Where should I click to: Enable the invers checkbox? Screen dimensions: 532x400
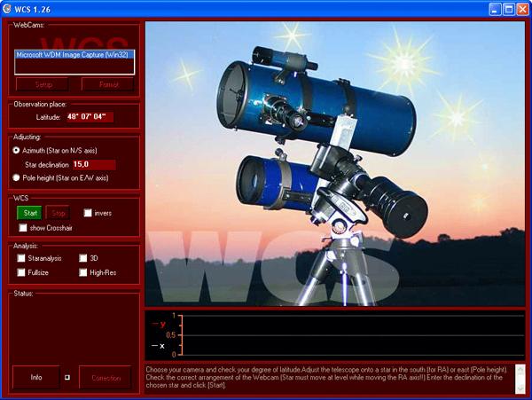point(87,213)
